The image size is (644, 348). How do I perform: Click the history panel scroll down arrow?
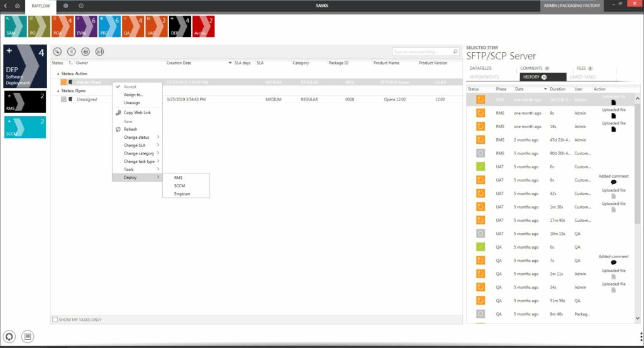pos(638,318)
